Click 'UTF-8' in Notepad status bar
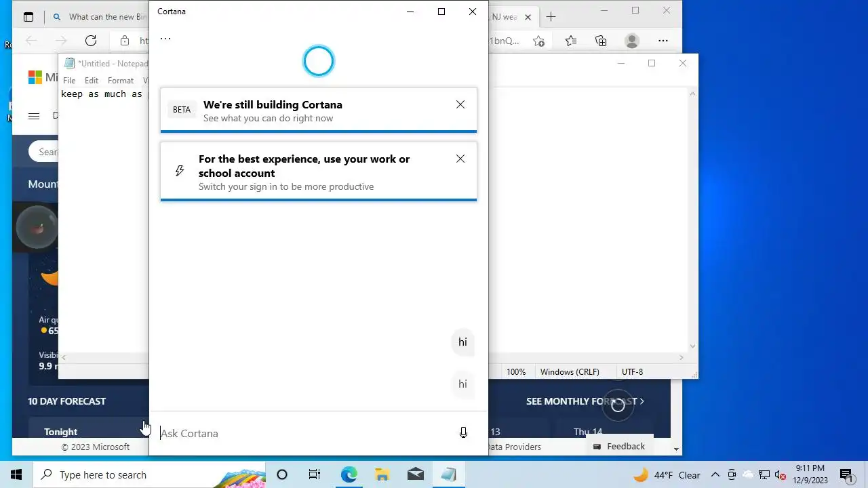The height and width of the screenshot is (488, 868). [633, 372]
